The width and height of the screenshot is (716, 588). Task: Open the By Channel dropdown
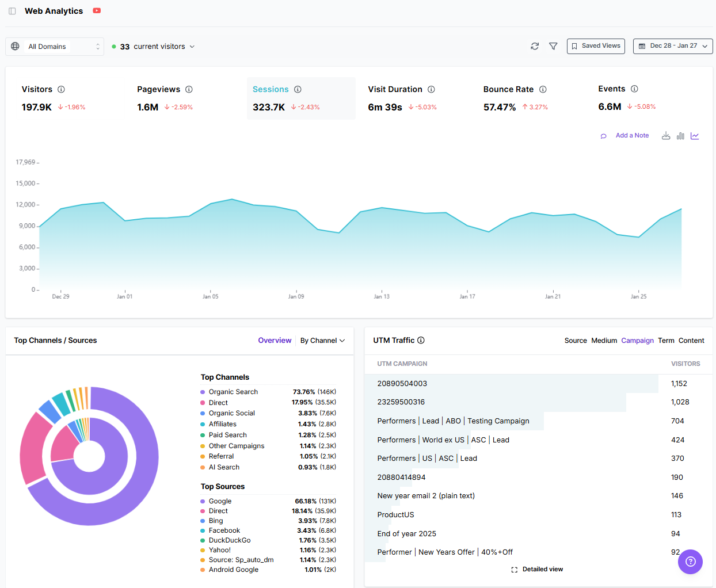point(322,340)
